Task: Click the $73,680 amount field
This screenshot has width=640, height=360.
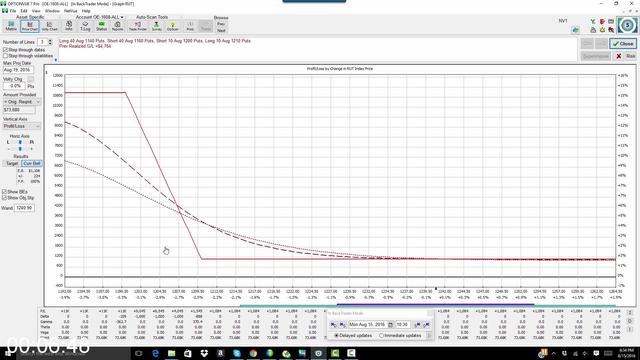Action: point(19,110)
